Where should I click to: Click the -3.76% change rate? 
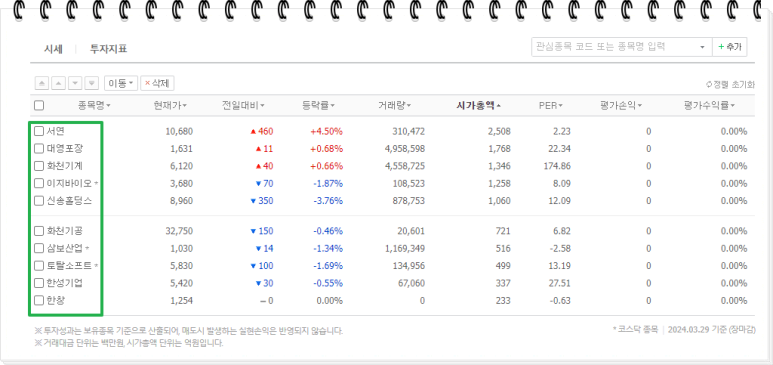point(328,201)
